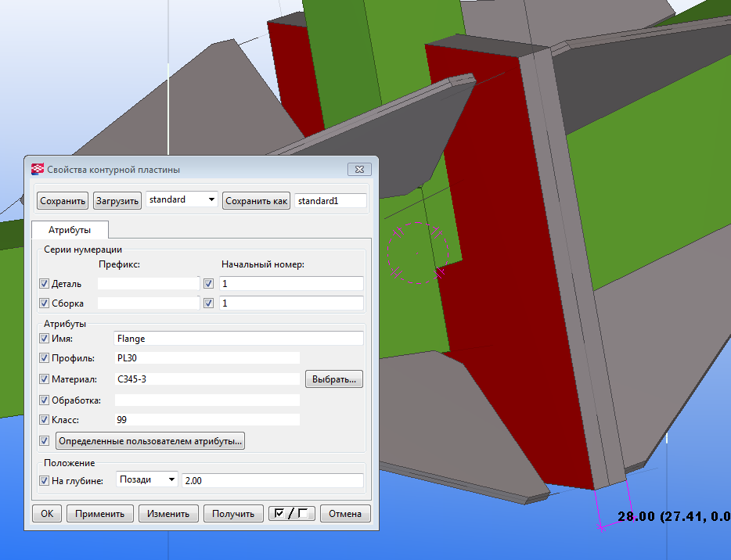Close the contour plate properties dialog
Image resolution: width=731 pixels, height=560 pixels.
pyautogui.click(x=358, y=169)
